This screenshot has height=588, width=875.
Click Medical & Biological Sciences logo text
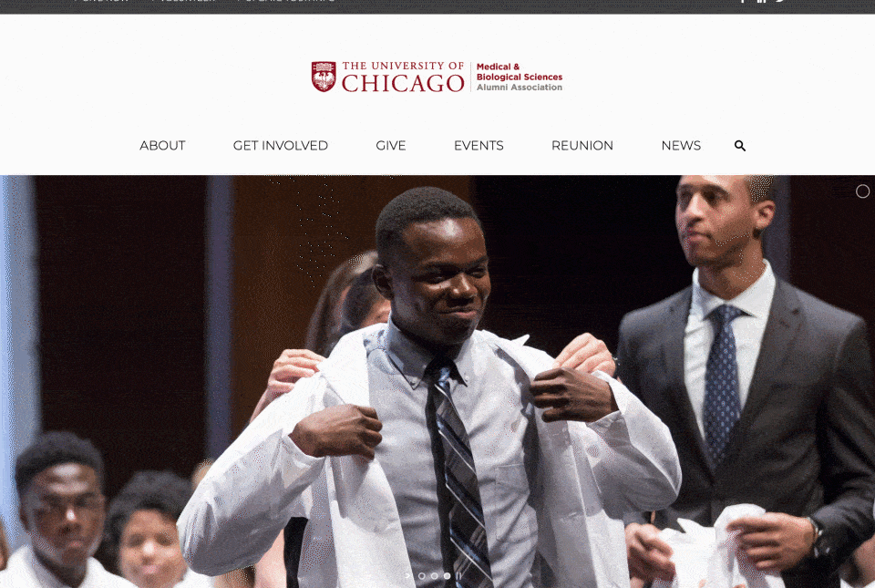point(519,72)
